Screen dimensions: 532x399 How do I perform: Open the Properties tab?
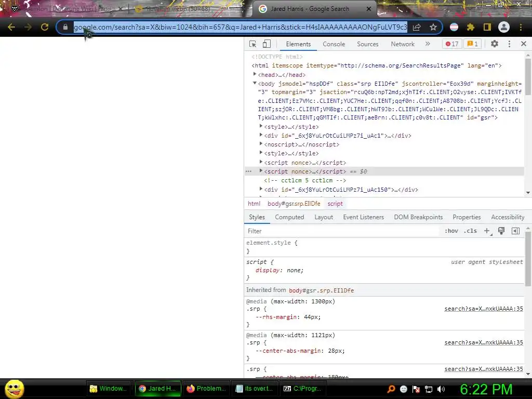pos(467,217)
